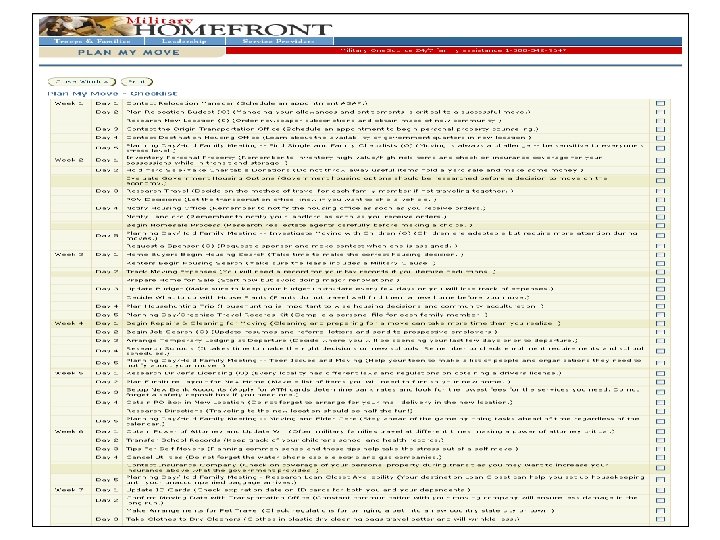Viewport: 720px width, 540px height.
Task: Check the Research Schools checkbox
Action: (660, 351)
